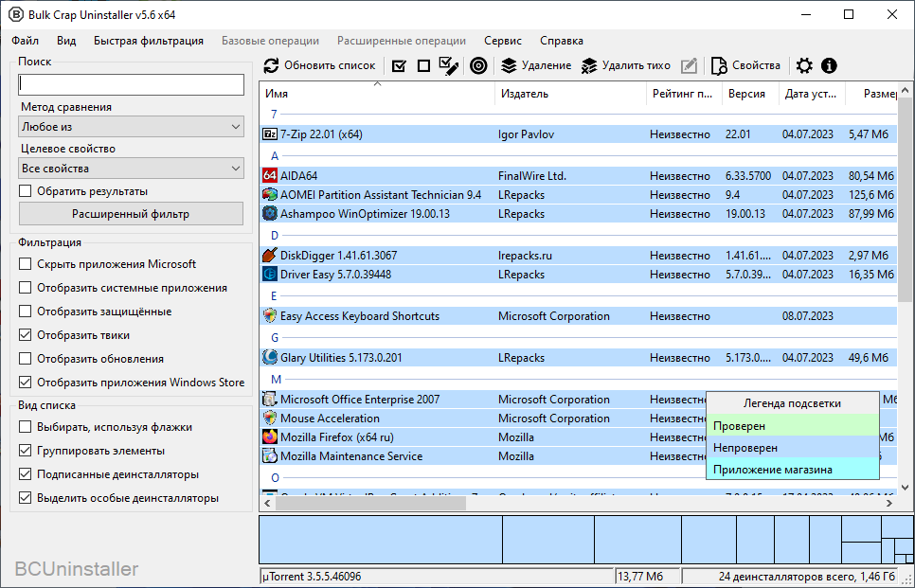Collapse the D group header
915x588 pixels.
click(275, 235)
